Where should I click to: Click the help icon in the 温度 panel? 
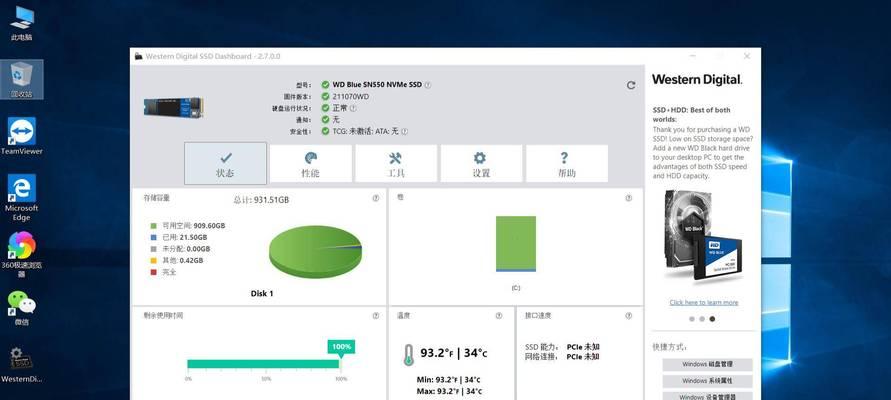coord(499,315)
